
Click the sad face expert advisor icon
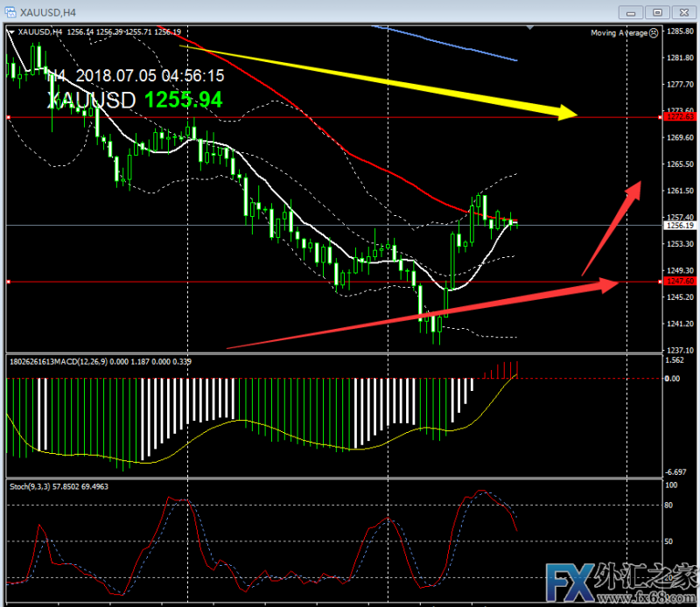654,32
